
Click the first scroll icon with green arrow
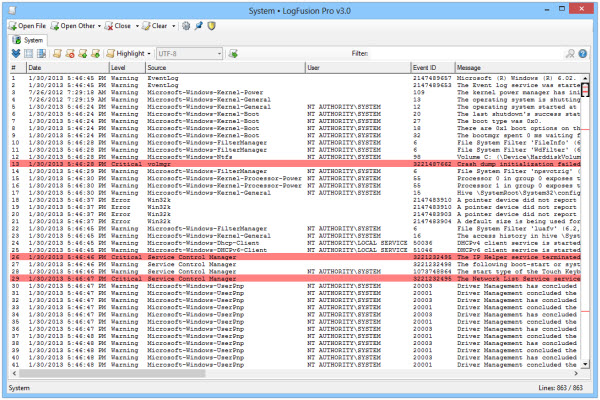tap(83, 54)
